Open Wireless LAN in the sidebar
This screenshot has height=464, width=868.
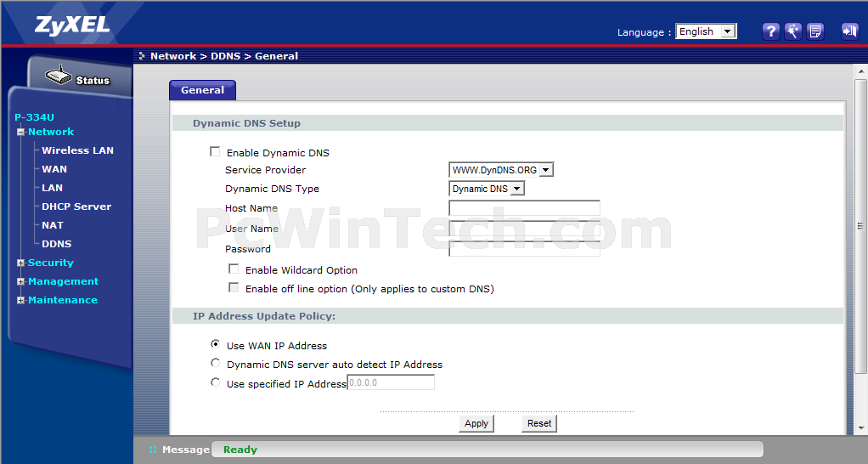pyautogui.click(x=77, y=150)
